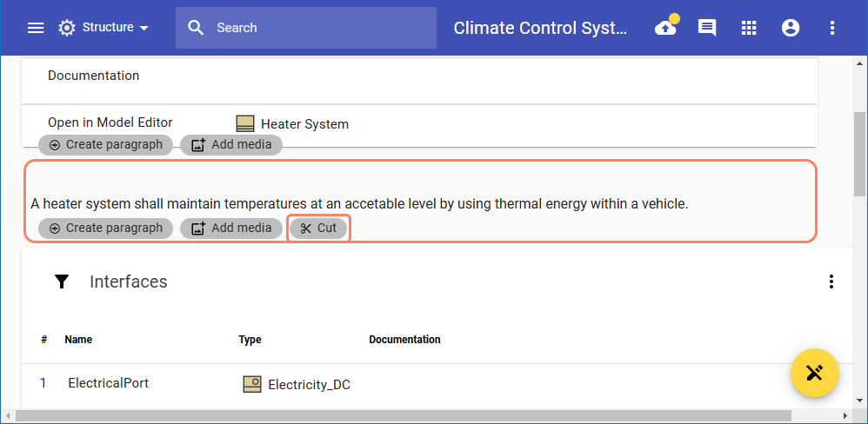Screen dimensions: 868x424
Task: Click the Electricity_DC type icon
Action: coord(251,384)
